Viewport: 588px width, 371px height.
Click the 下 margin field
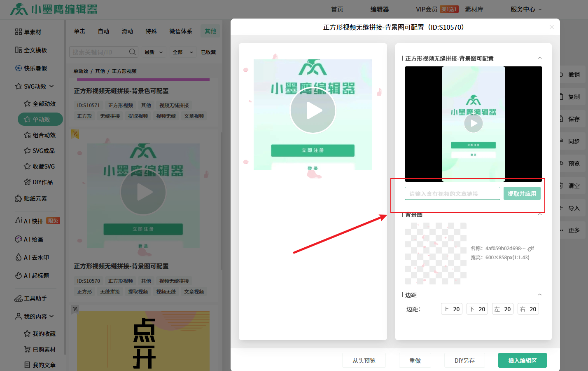(477, 309)
